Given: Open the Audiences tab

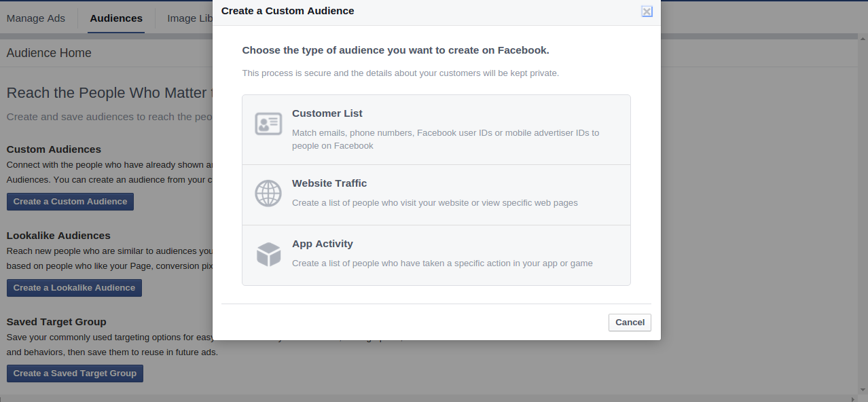Looking at the screenshot, I should click(x=116, y=18).
